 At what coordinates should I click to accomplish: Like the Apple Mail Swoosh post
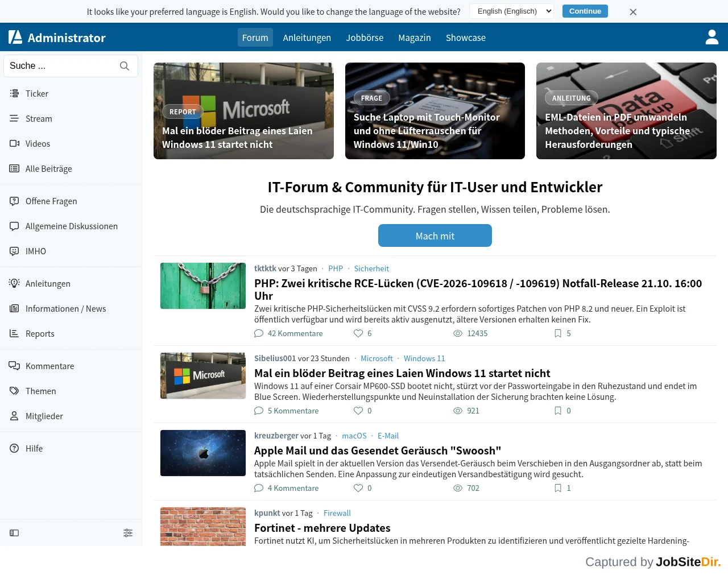click(358, 488)
